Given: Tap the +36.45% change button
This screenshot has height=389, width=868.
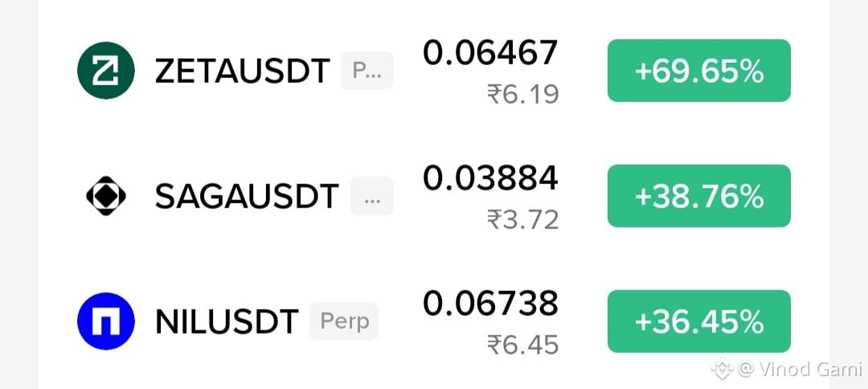Looking at the screenshot, I should tap(699, 321).
